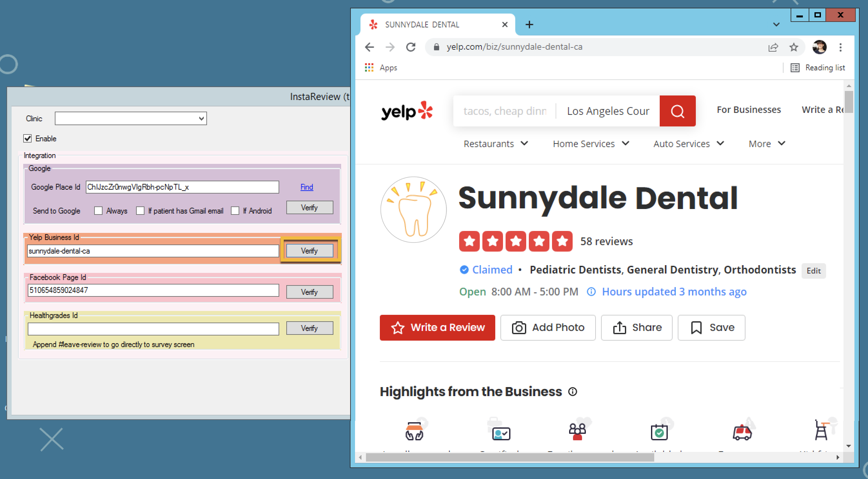Click the Sunnydale Dental tooth logo
Screen dimensions: 868x479
click(413, 209)
